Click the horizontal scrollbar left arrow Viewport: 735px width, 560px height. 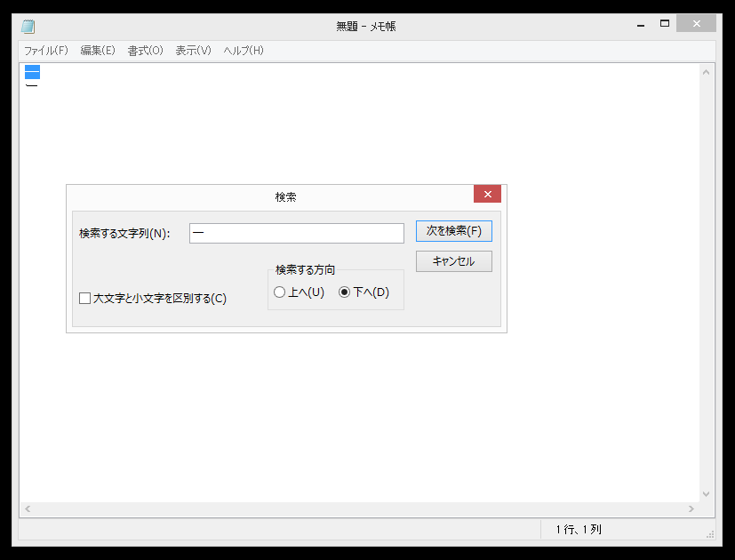27,509
